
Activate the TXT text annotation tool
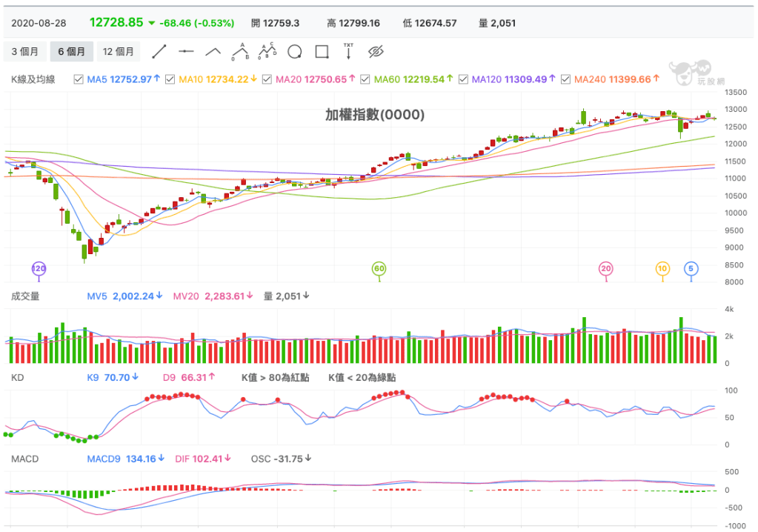348,51
